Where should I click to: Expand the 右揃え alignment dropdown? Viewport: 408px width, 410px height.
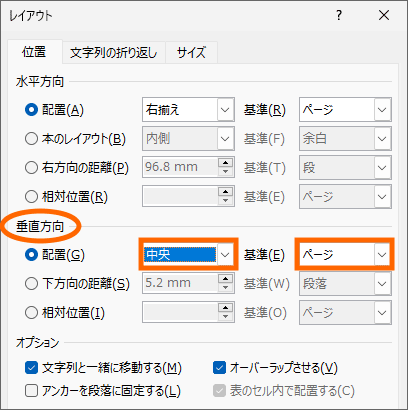pyautogui.click(x=188, y=109)
